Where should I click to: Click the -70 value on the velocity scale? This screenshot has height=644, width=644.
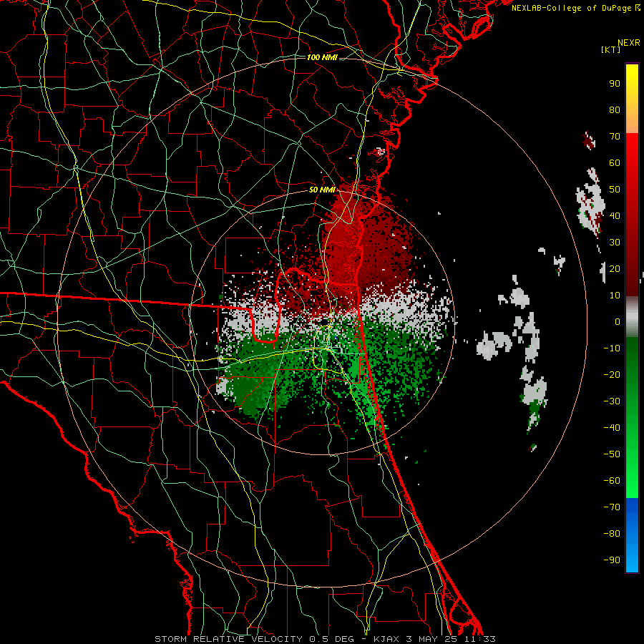tap(612, 507)
